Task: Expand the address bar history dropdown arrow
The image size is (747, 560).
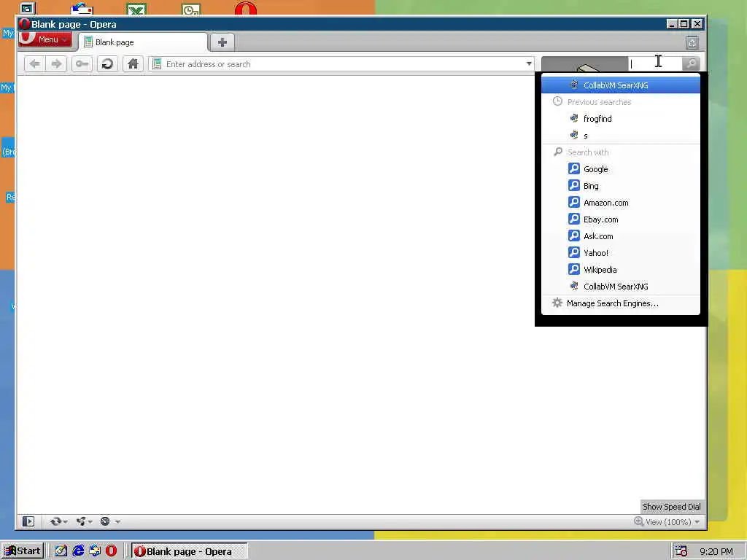Action: [529, 64]
